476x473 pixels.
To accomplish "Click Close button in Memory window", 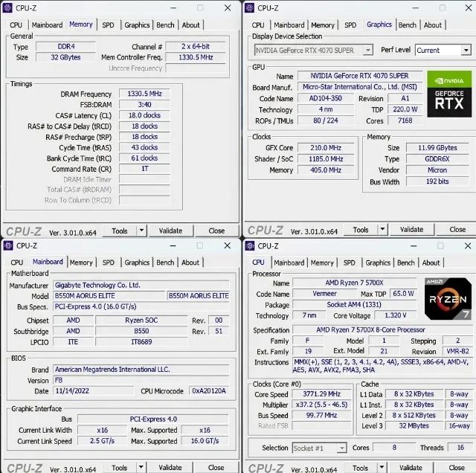I will pos(216,231).
